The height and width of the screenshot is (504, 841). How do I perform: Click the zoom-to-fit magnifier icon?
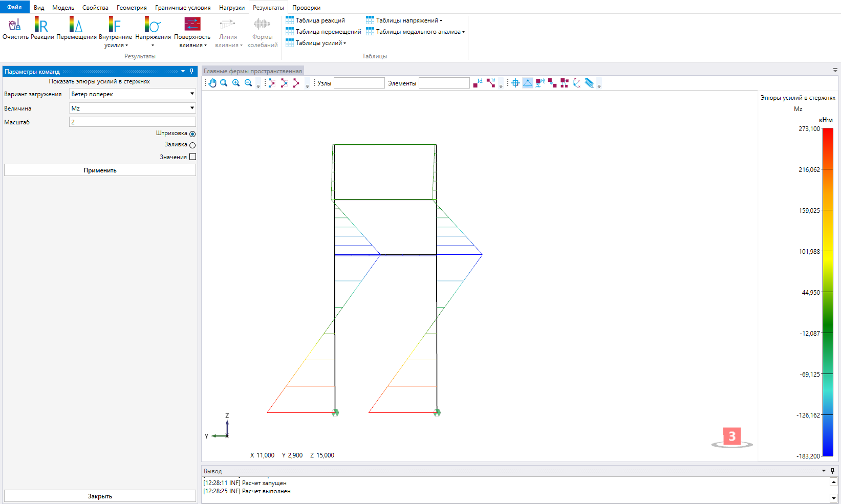point(224,83)
